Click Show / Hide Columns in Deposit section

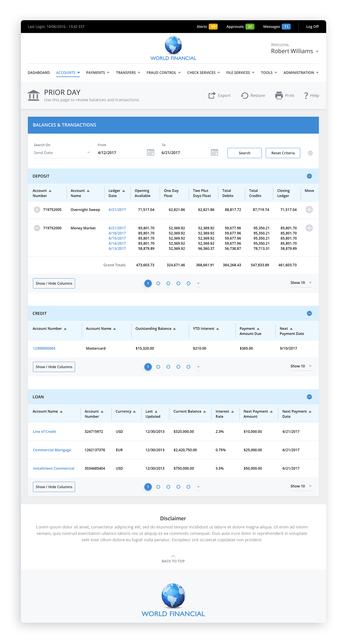[54, 283]
